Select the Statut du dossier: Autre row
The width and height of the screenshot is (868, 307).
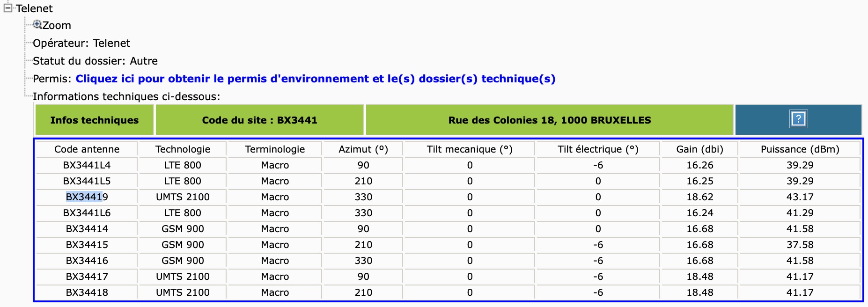95,61
